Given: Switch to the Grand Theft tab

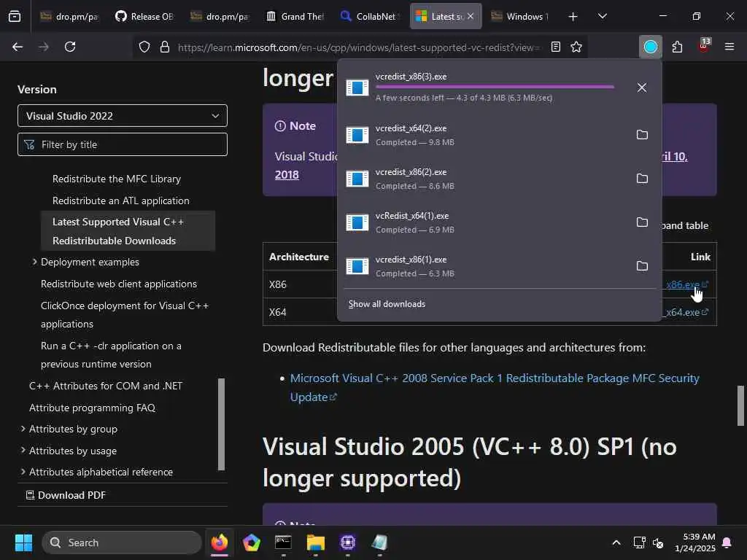Looking at the screenshot, I should click(x=295, y=17).
